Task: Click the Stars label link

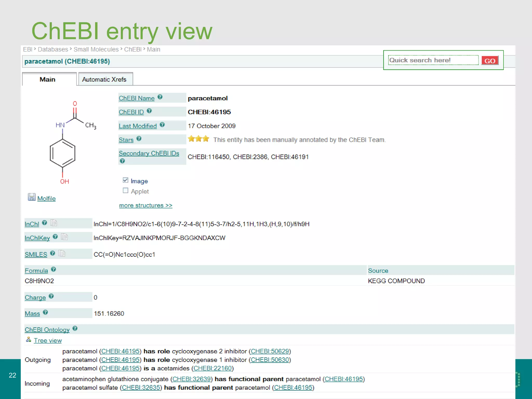Action: (x=126, y=140)
